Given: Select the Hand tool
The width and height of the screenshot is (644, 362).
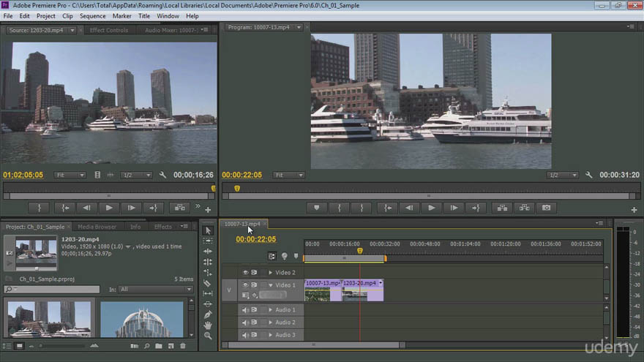Looking at the screenshot, I should coord(208,325).
